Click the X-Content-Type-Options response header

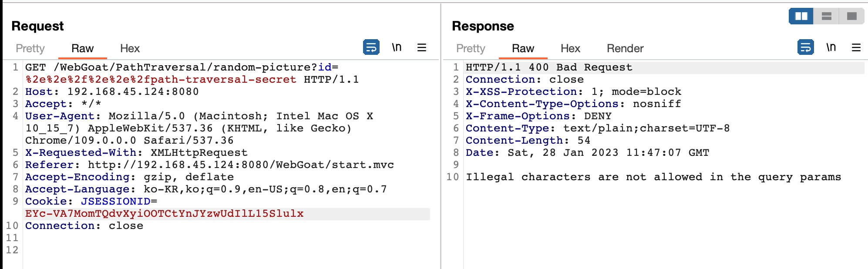[573, 104]
